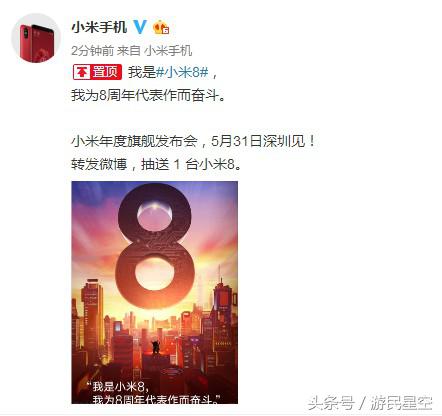
Task: Click the 游民星空 watermark text
Action: point(401,403)
